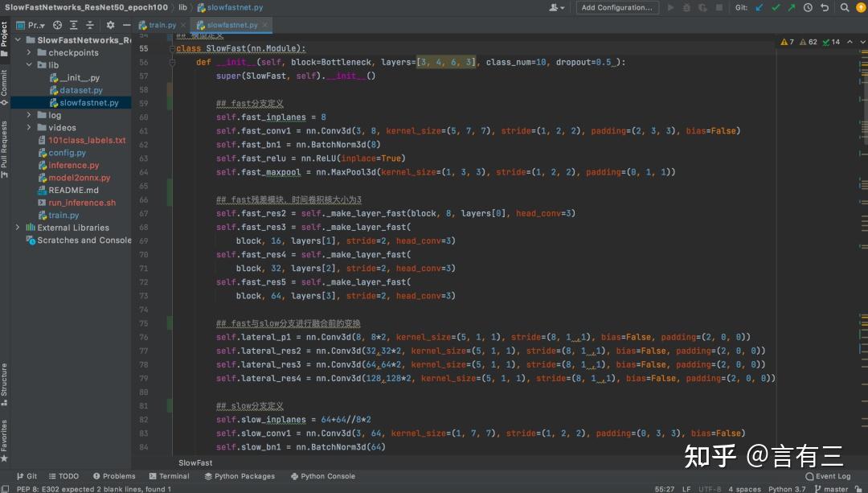This screenshot has height=493, width=868.
Task: Open Project panel gear settings
Action: click(x=110, y=25)
